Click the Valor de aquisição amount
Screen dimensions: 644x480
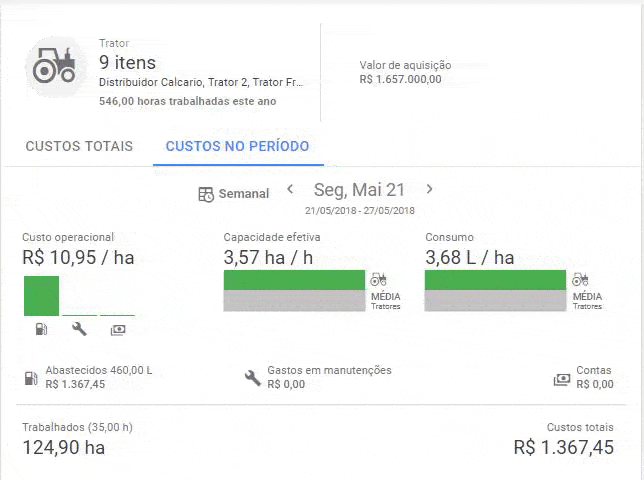pos(400,80)
